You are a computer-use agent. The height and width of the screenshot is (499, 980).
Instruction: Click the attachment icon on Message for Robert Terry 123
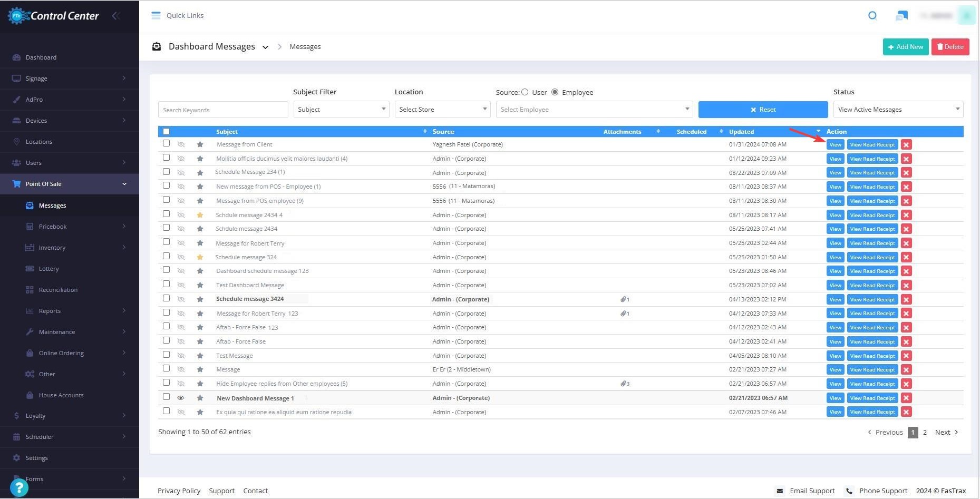coord(624,314)
